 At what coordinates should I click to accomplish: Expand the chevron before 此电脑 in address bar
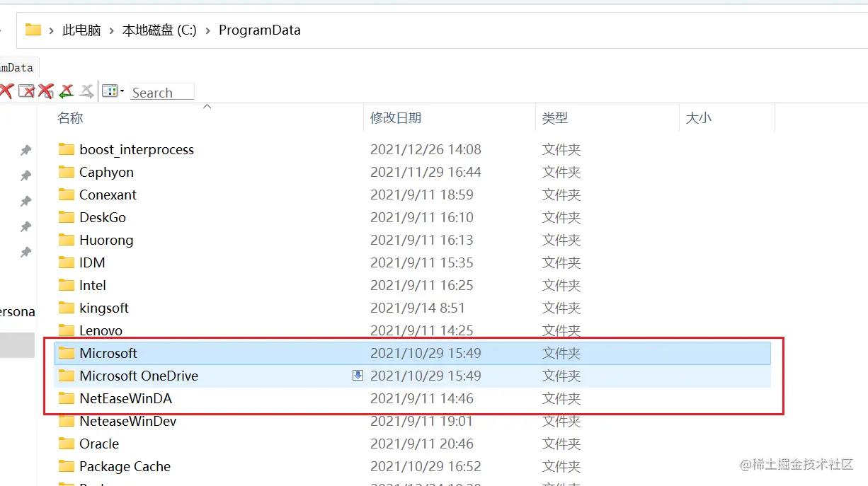coord(52,30)
